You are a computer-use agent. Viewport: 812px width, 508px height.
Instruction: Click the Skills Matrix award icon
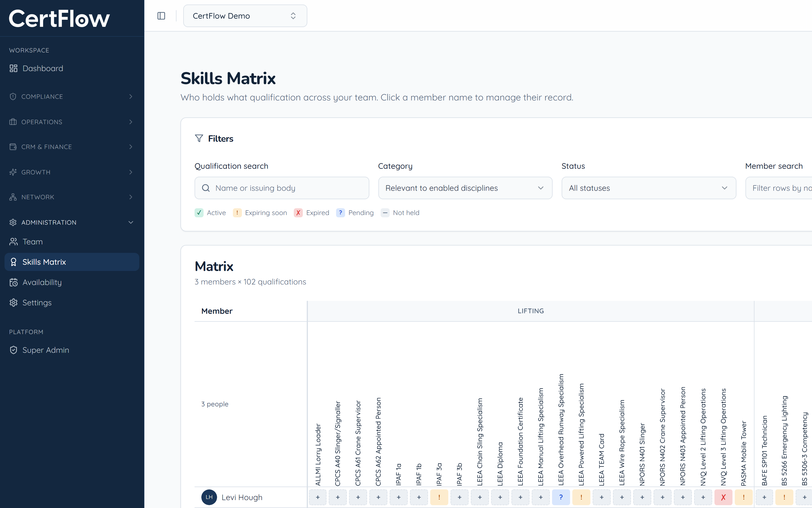point(14,262)
